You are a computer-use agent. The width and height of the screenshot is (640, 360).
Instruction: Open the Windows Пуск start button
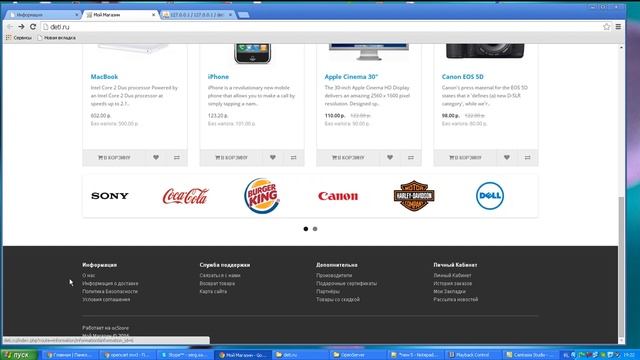coord(19,355)
